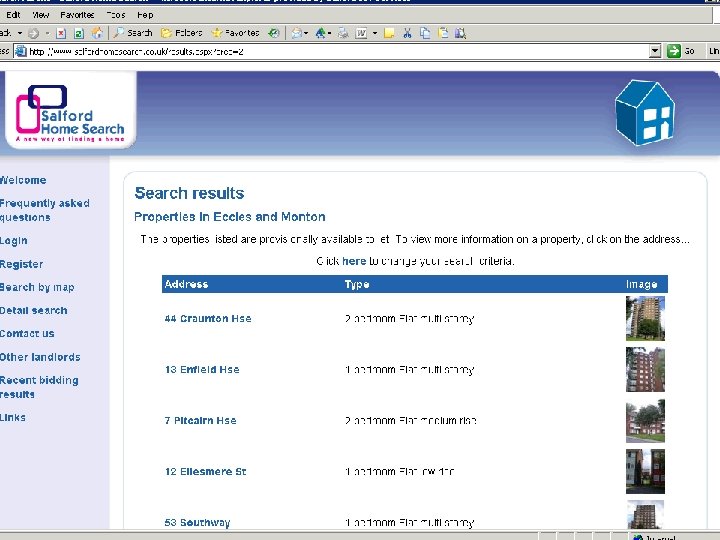The height and width of the screenshot is (540, 720).
Task: Click the Print toolbar icon
Action: (x=343, y=33)
